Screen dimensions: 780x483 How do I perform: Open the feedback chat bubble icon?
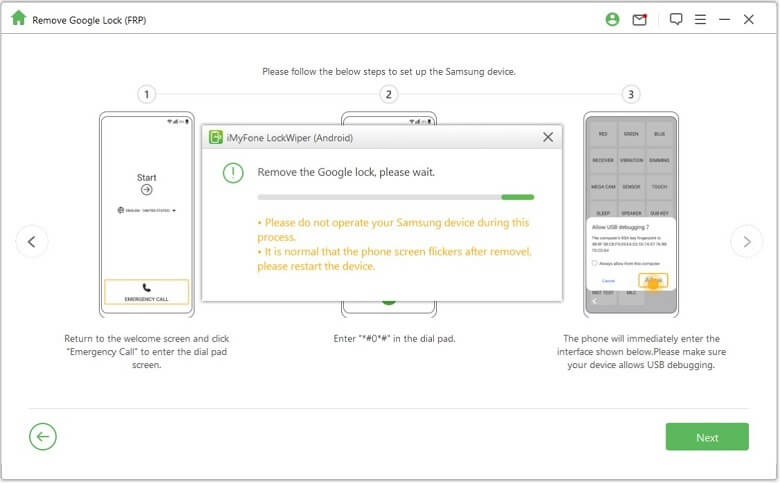676,19
